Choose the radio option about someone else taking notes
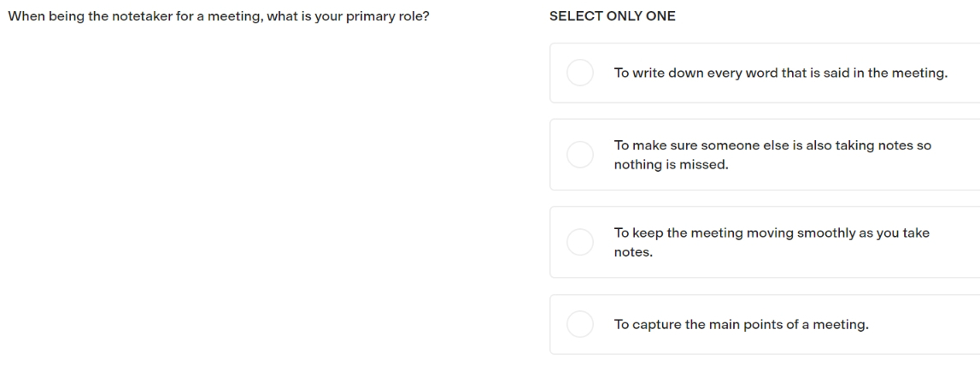The image size is (980, 383). click(x=580, y=155)
